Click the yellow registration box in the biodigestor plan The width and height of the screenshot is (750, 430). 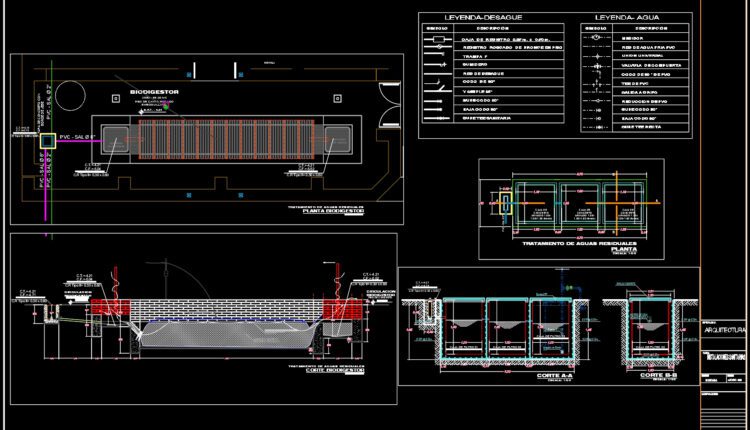pyautogui.click(x=47, y=141)
